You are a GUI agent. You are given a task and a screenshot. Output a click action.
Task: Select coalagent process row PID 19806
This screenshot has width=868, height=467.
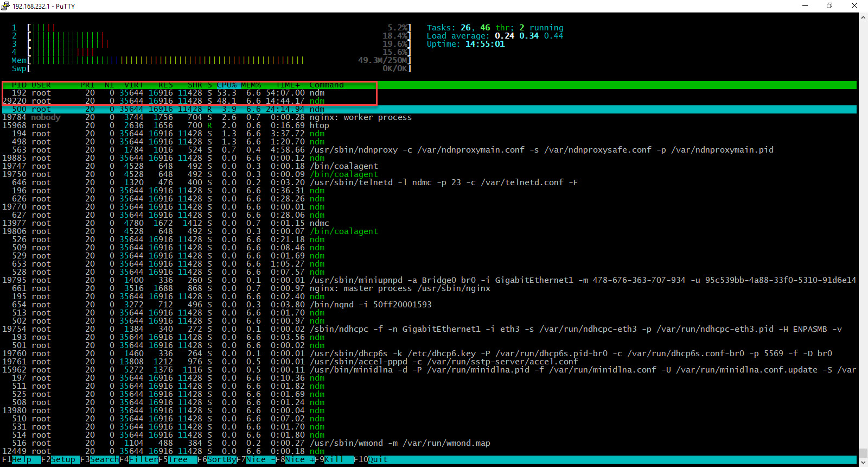(x=429, y=231)
